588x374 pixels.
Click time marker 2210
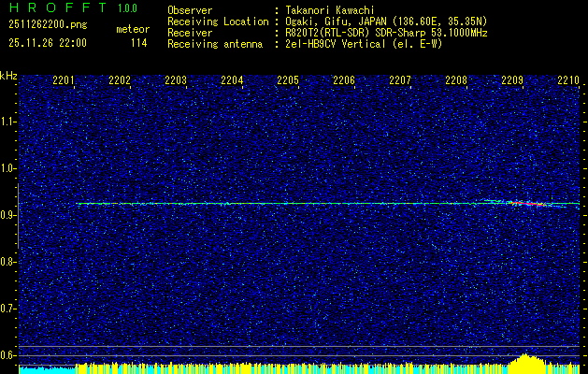[x=568, y=79]
